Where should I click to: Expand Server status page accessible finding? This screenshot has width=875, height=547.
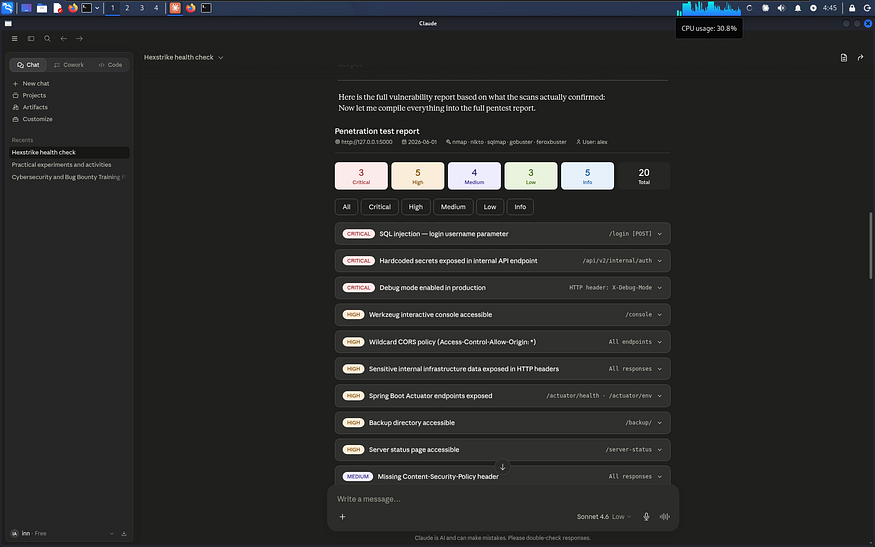(502, 450)
